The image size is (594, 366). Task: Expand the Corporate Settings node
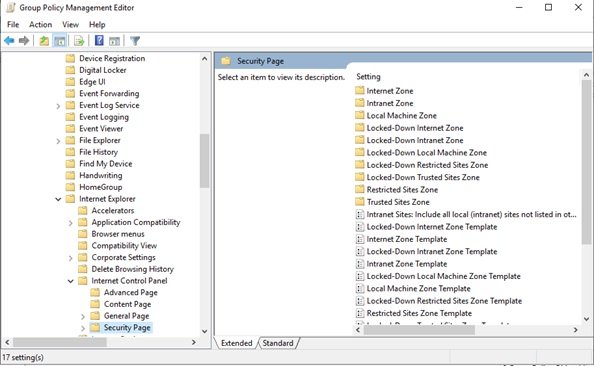70,258
